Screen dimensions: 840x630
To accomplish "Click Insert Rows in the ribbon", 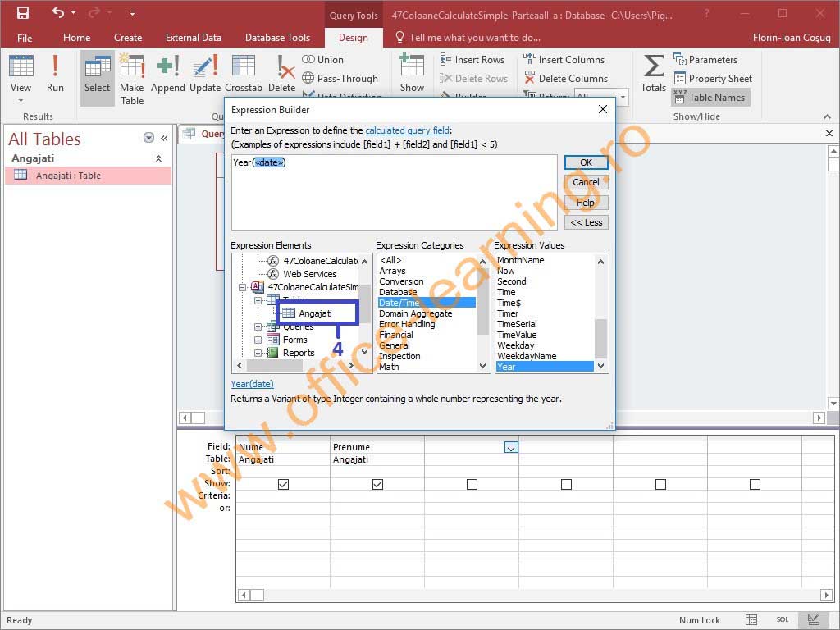I will (472, 59).
